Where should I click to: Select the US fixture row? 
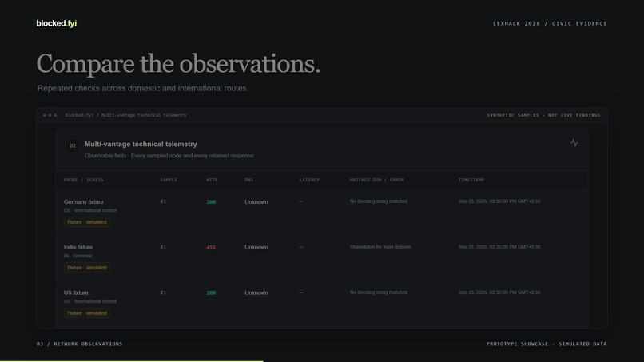pos(322,304)
